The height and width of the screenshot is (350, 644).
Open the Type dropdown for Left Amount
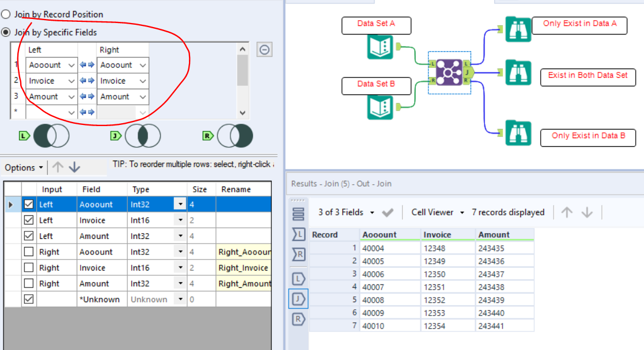[180, 235]
